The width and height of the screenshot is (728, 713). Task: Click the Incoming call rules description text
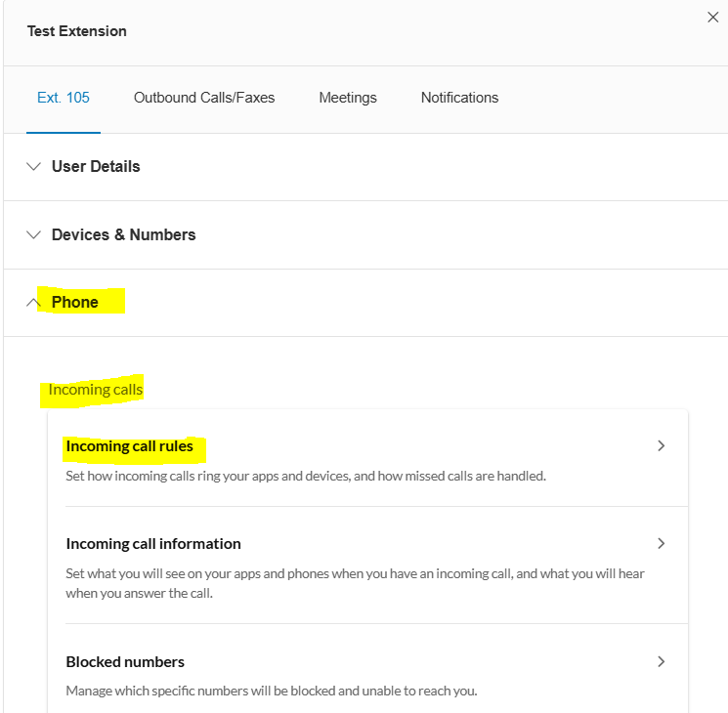306,476
